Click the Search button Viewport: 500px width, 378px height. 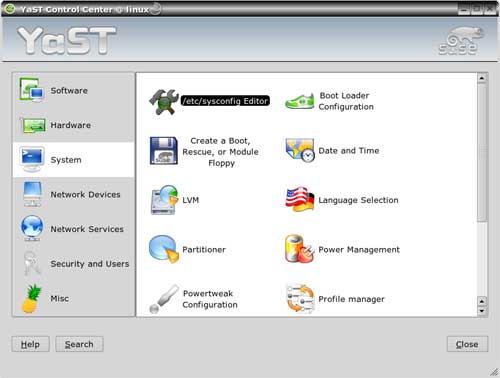pyautogui.click(x=79, y=344)
